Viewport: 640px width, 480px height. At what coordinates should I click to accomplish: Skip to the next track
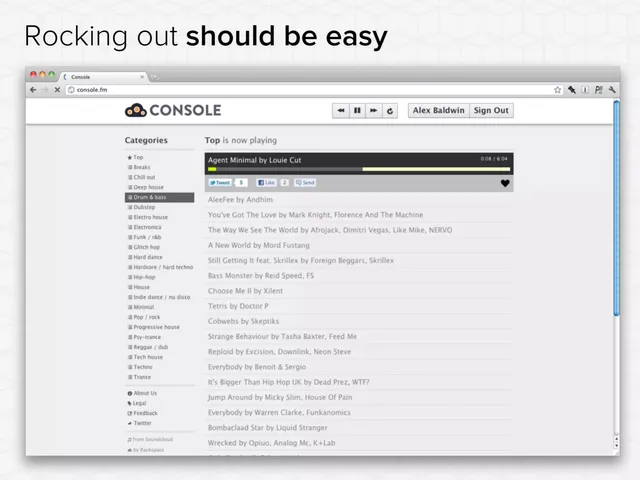click(x=373, y=111)
